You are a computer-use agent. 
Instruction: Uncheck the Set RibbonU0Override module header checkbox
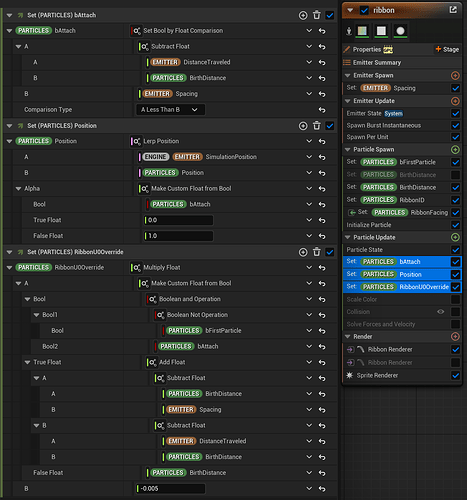click(330, 252)
